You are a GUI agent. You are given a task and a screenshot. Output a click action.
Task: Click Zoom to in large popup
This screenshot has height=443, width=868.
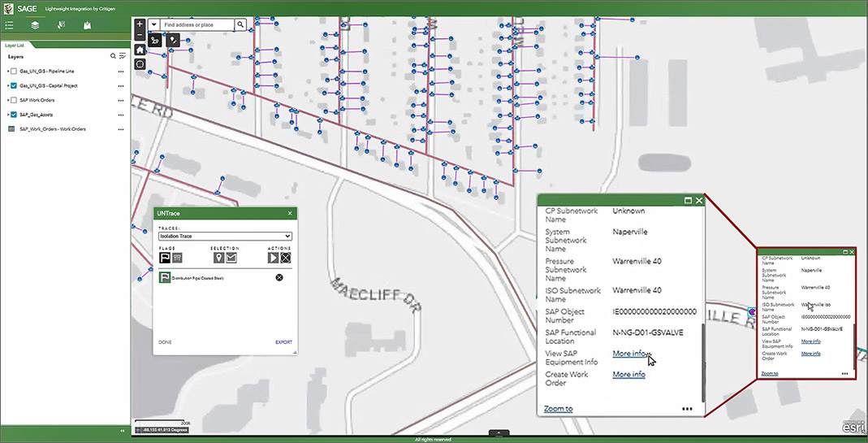558,409
